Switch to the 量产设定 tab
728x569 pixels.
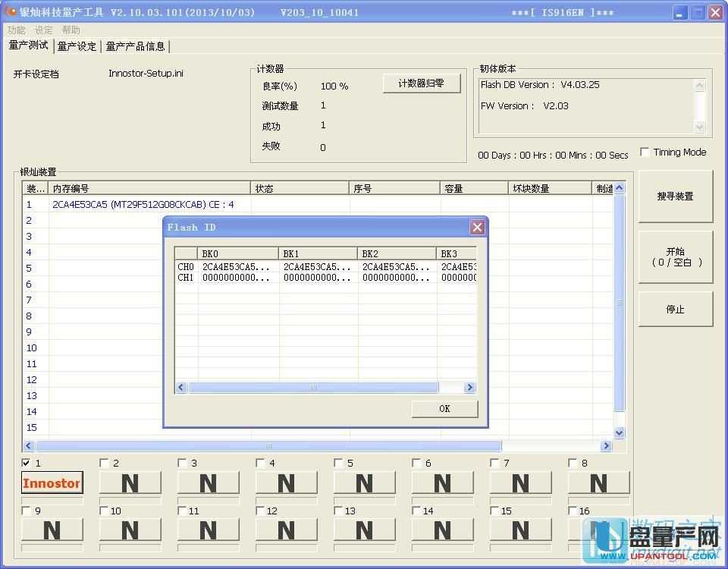tap(77, 46)
